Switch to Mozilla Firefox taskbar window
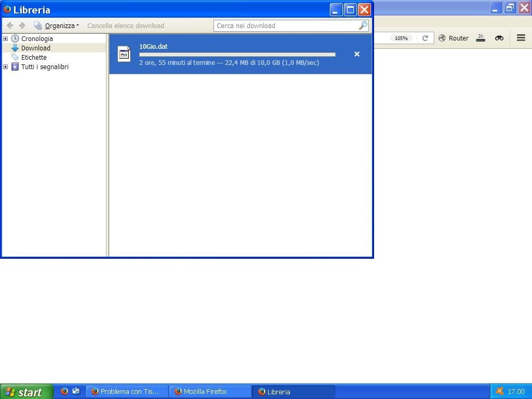Screen dimensions: 532x399 click(x=210, y=392)
